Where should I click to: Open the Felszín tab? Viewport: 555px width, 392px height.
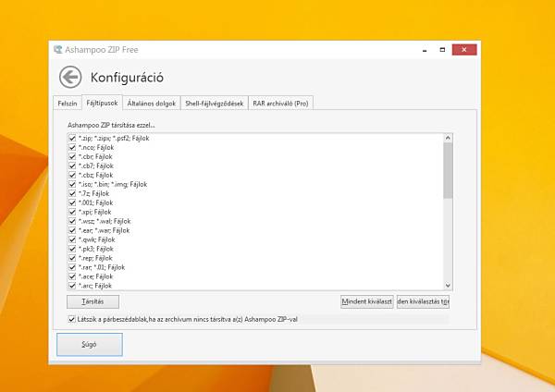coord(68,104)
